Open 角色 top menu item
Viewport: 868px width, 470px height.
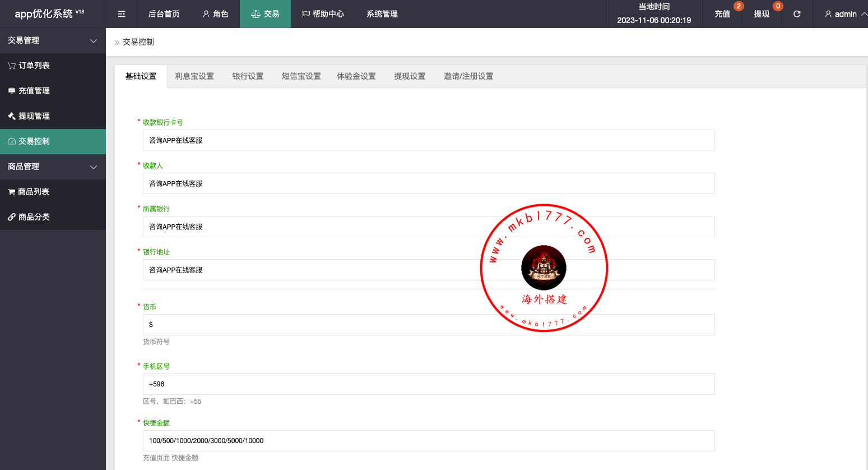point(216,14)
